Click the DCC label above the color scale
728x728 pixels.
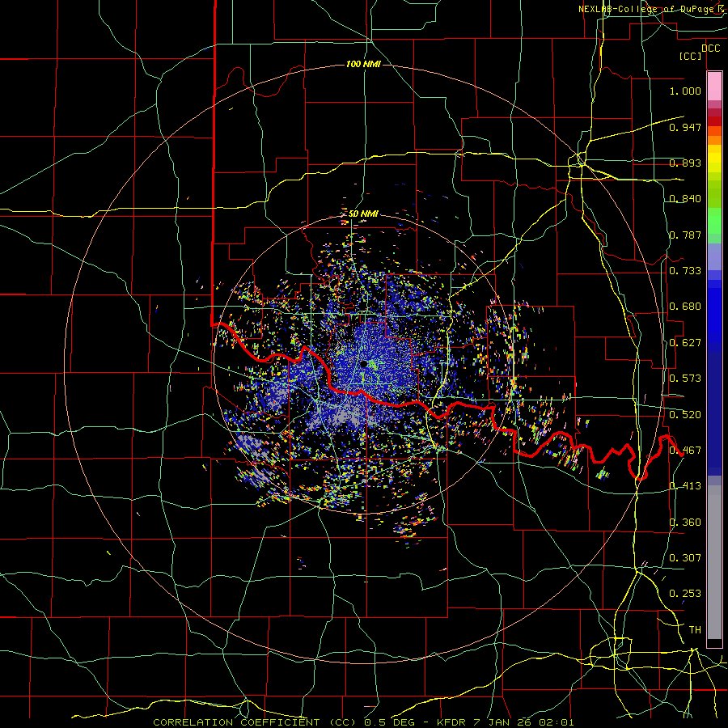tap(711, 49)
